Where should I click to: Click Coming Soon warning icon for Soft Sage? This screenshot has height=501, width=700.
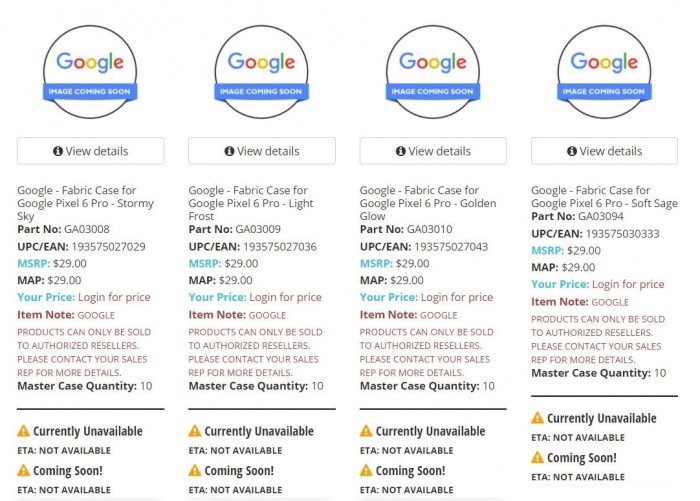[538, 457]
